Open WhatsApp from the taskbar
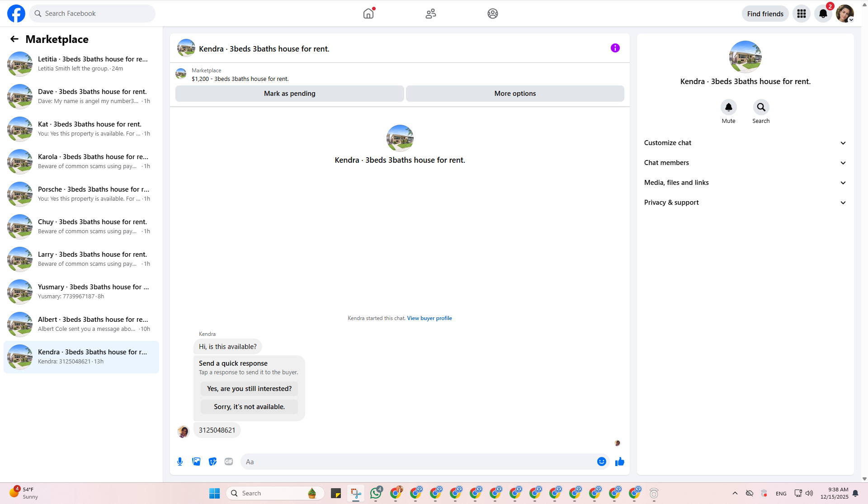This screenshot has width=868, height=504. pyautogui.click(x=376, y=493)
